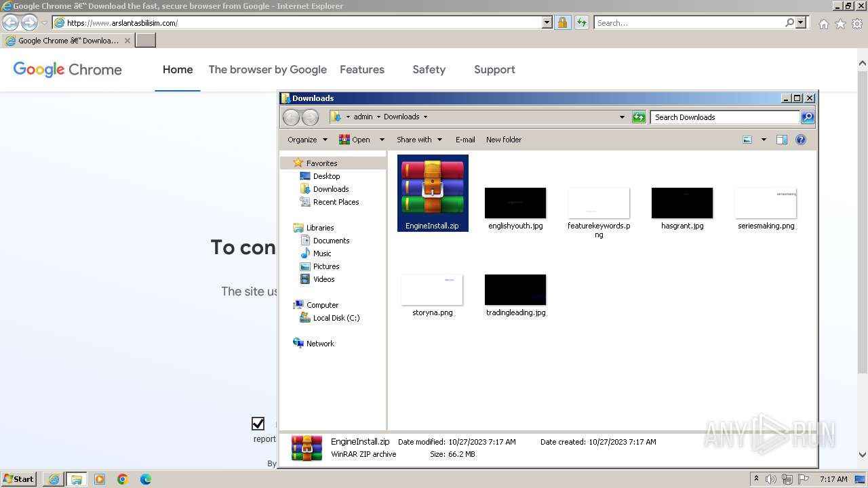Click the Windows Explorer taskbar icon

pyautogui.click(x=77, y=479)
